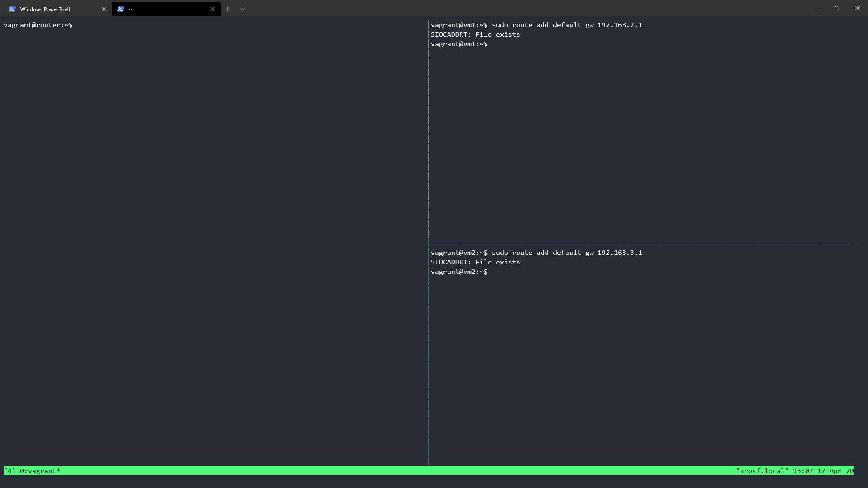This screenshot has width=868, height=488.
Task: Click the PowerShell icon on the ~ tab
Action: (121, 9)
